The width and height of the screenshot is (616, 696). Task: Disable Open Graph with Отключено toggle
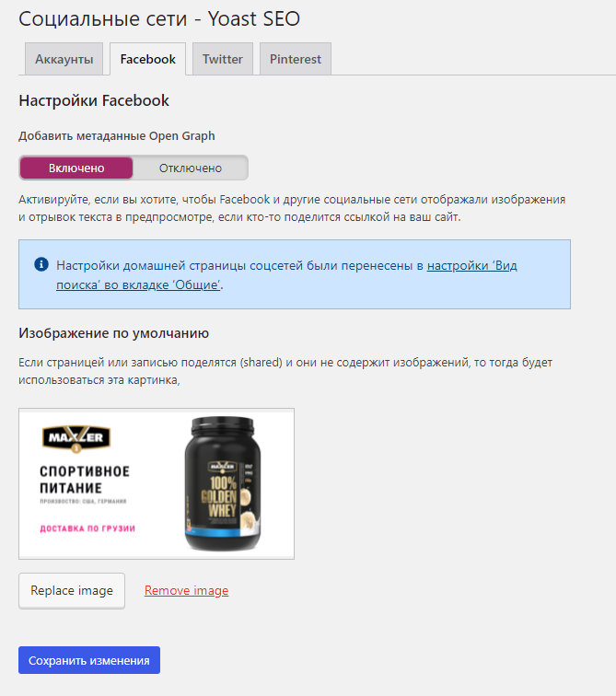tap(191, 168)
